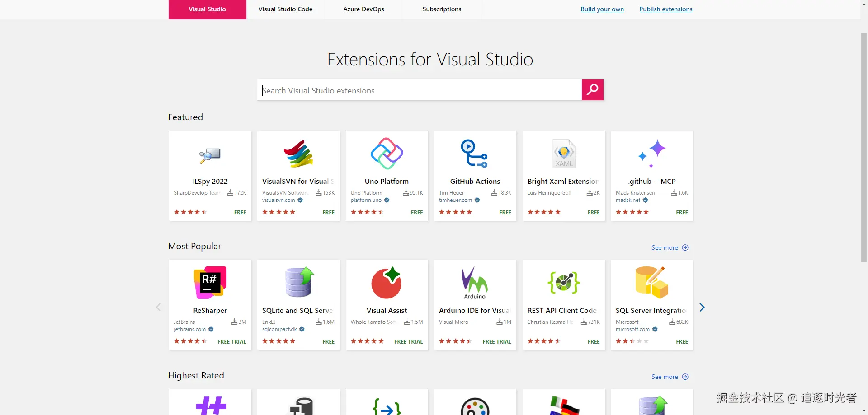
Task: Visit the sqlcompact.dk publisher link
Action: pos(279,329)
